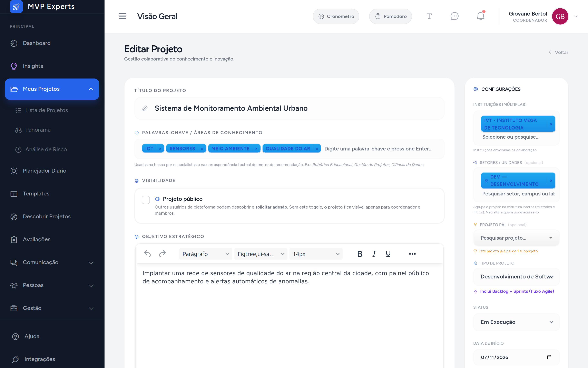Click the pencil icon in title field
The image size is (588, 368).
pyautogui.click(x=145, y=108)
